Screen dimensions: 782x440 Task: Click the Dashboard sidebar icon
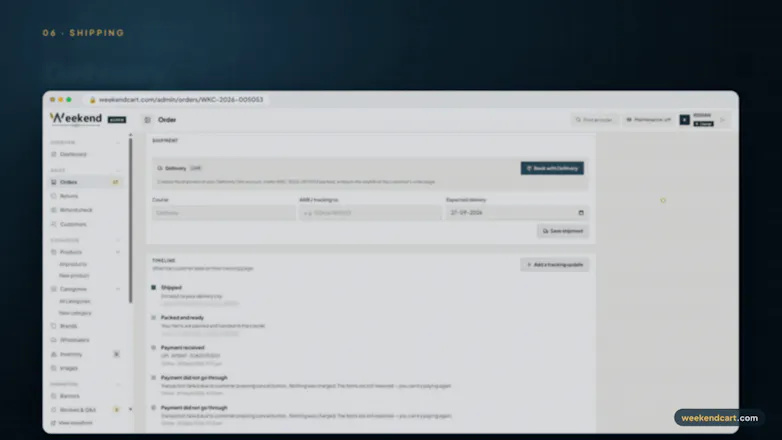[x=54, y=154]
